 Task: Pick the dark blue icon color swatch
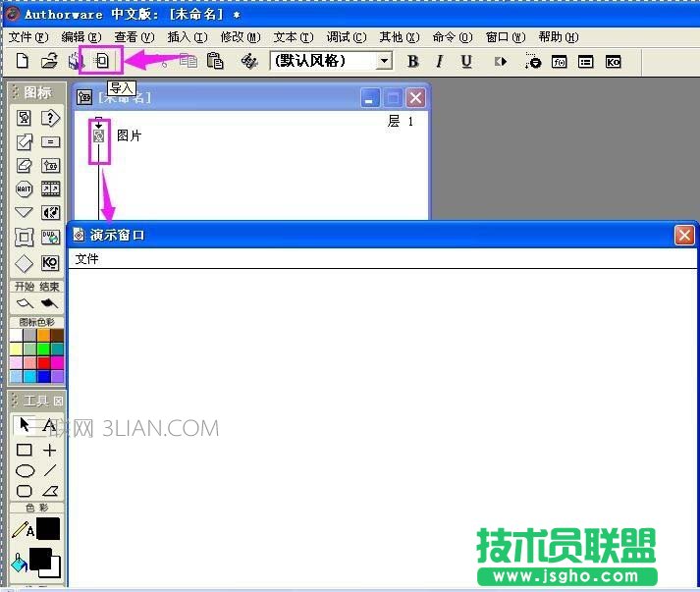(x=44, y=376)
